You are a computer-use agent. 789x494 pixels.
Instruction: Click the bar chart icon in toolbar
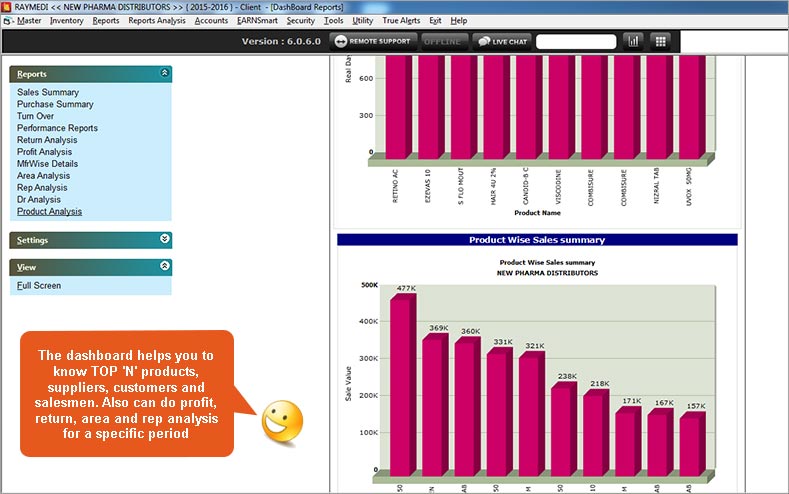pyautogui.click(x=633, y=41)
